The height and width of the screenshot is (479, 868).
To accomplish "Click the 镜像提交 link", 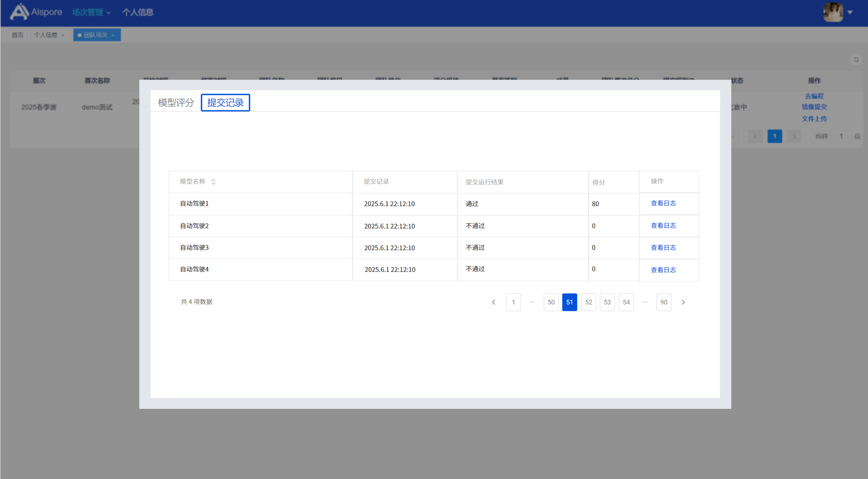I will [814, 107].
